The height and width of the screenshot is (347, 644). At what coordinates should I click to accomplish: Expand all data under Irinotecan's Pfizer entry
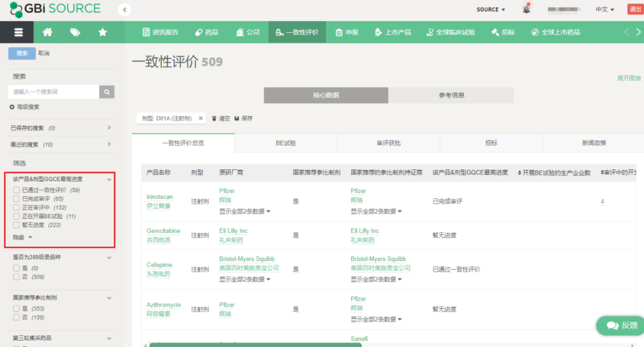245,211
